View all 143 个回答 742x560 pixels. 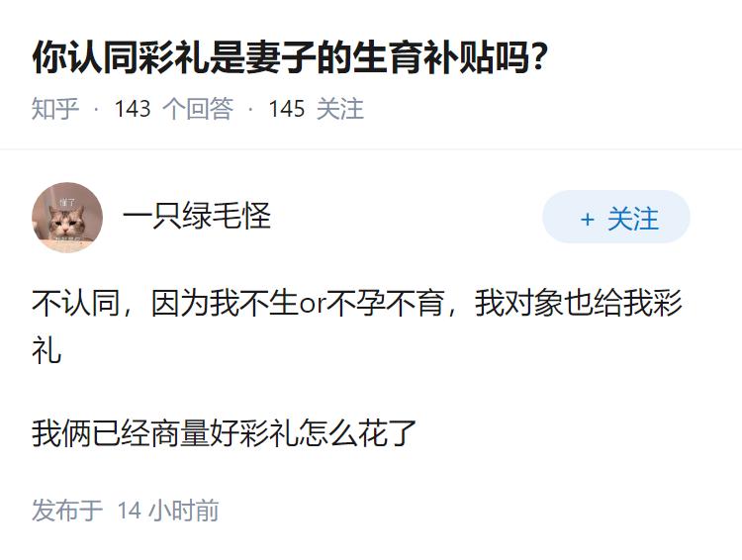173,109
